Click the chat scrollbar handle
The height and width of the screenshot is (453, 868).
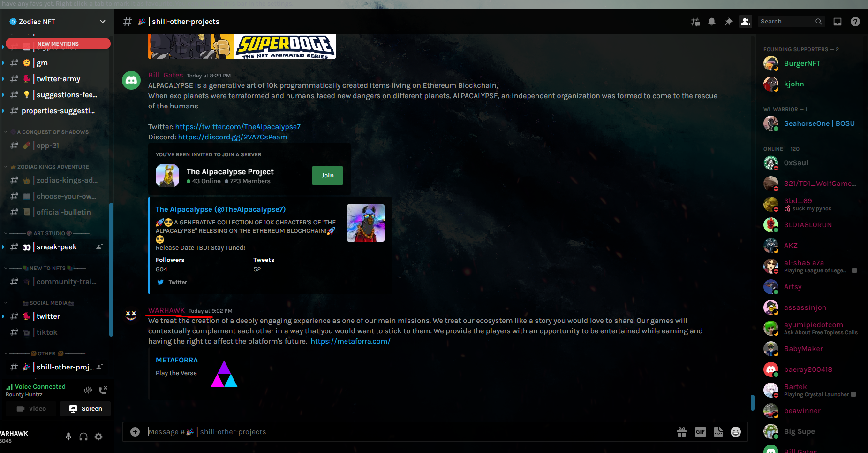752,403
